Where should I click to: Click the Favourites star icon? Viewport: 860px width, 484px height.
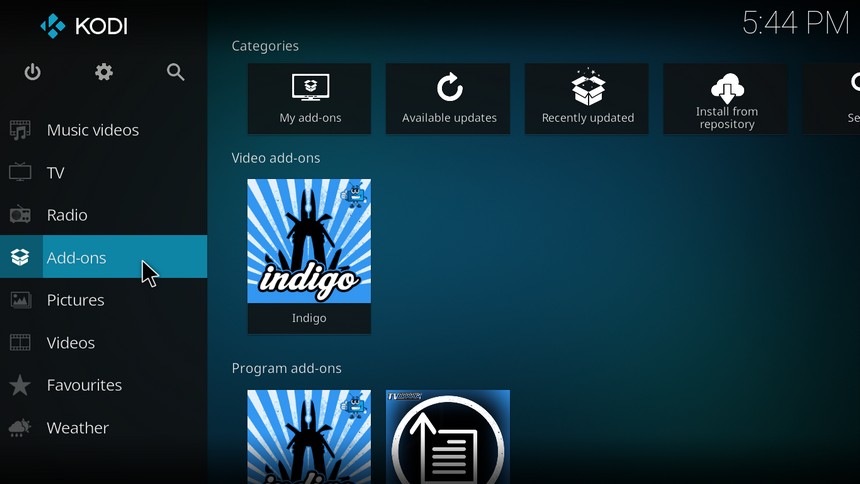point(20,385)
